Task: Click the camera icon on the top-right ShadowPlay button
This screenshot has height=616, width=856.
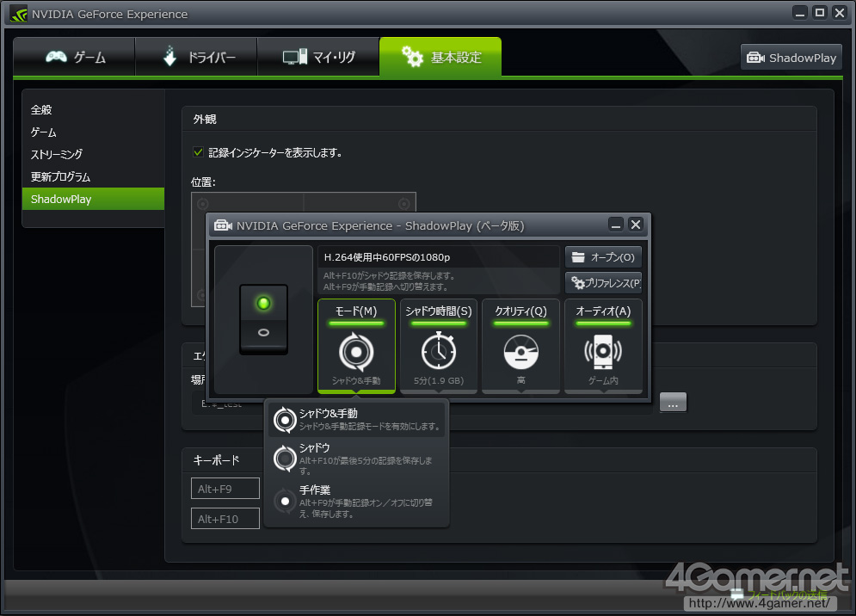Action: coord(755,58)
